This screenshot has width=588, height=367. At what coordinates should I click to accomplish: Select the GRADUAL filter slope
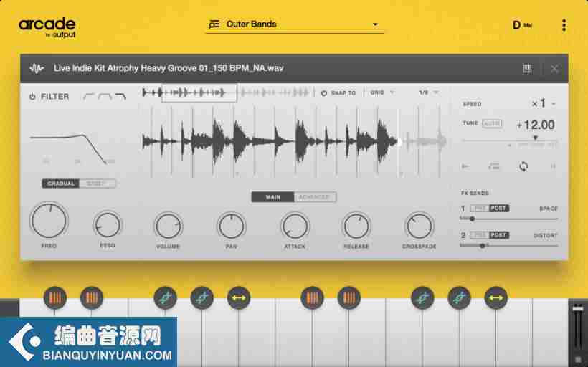point(61,183)
